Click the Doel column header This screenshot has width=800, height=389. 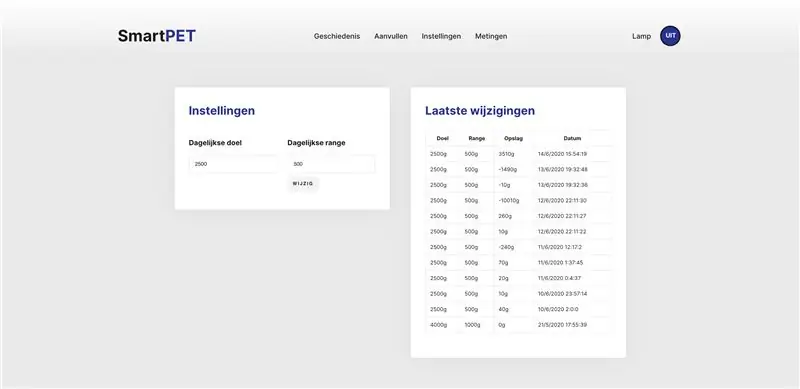click(442, 138)
